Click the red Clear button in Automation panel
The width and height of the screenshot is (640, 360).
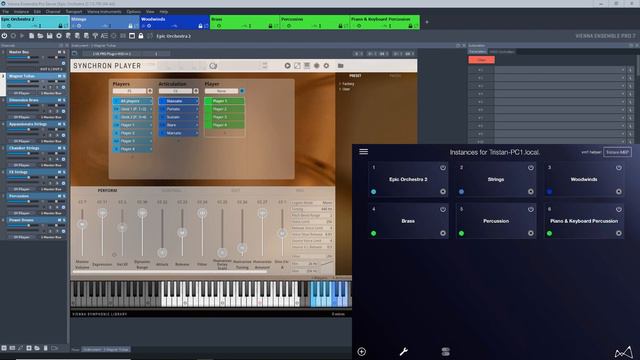(482, 60)
